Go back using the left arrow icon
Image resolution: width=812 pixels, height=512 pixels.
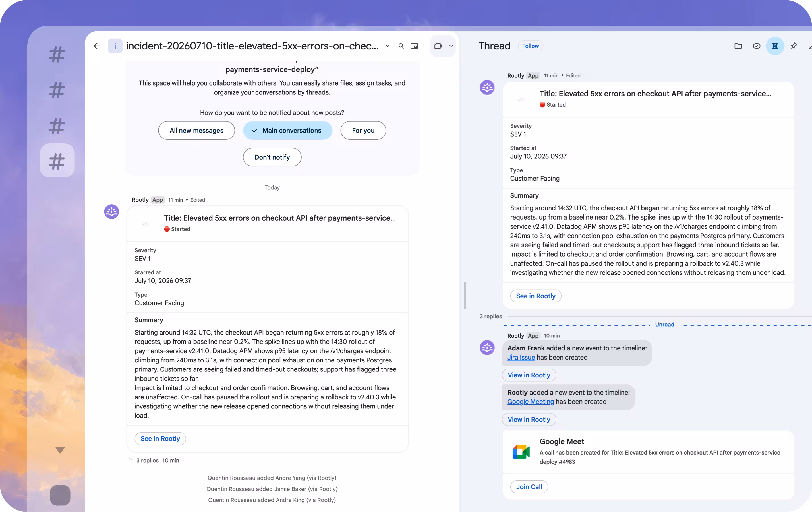(97, 46)
